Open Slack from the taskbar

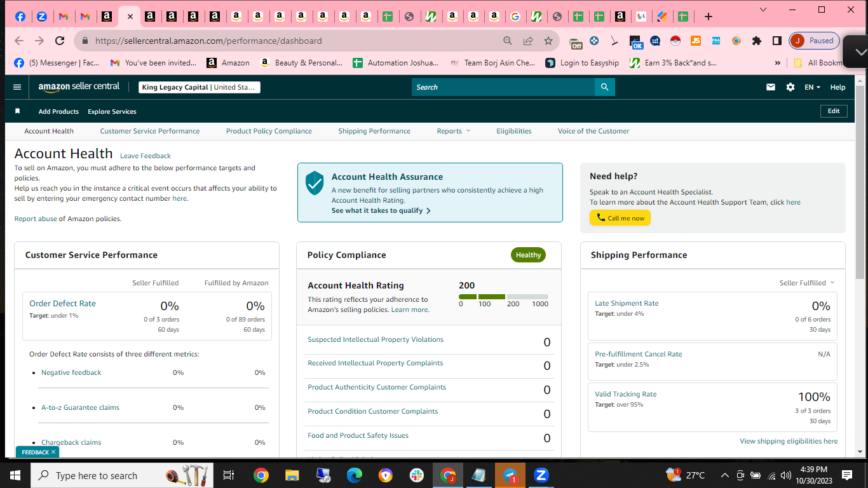[x=417, y=475]
